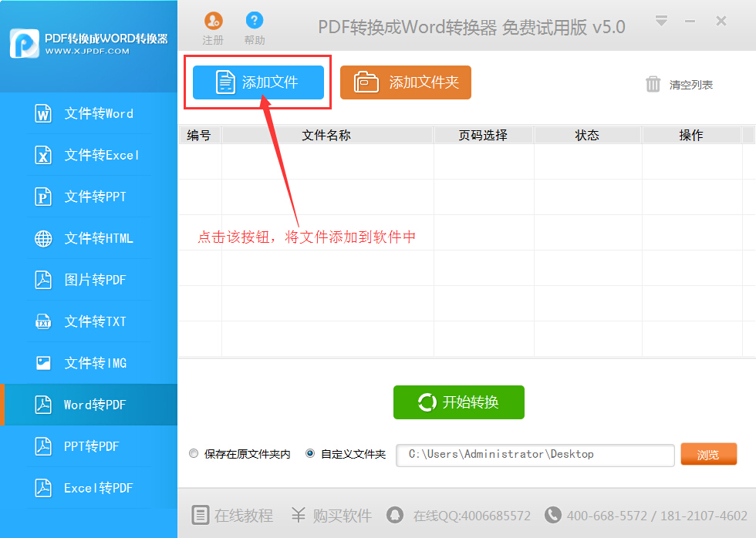Choose 文件转IMG conversion mode
This screenshot has width=756, height=538.
pyautogui.click(x=89, y=363)
